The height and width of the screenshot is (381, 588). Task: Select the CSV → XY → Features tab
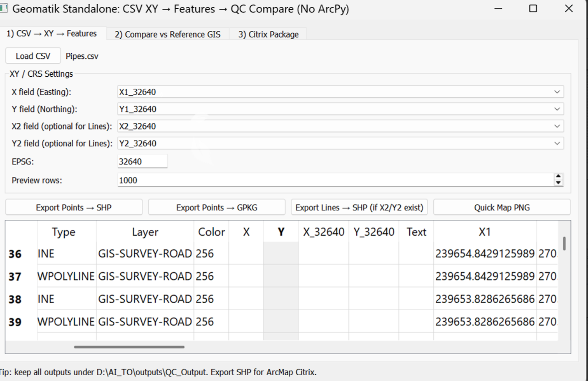pyautogui.click(x=52, y=33)
